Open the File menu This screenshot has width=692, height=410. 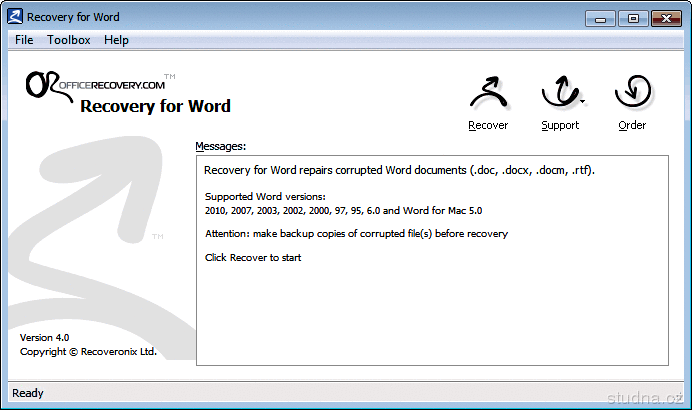[24, 40]
